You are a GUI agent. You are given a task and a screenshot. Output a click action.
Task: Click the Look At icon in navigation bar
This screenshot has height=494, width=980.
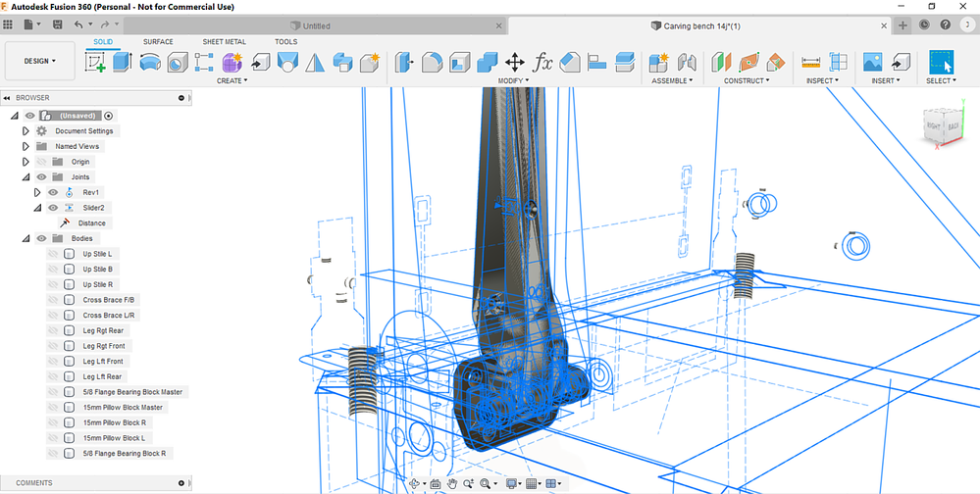[436, 483]
